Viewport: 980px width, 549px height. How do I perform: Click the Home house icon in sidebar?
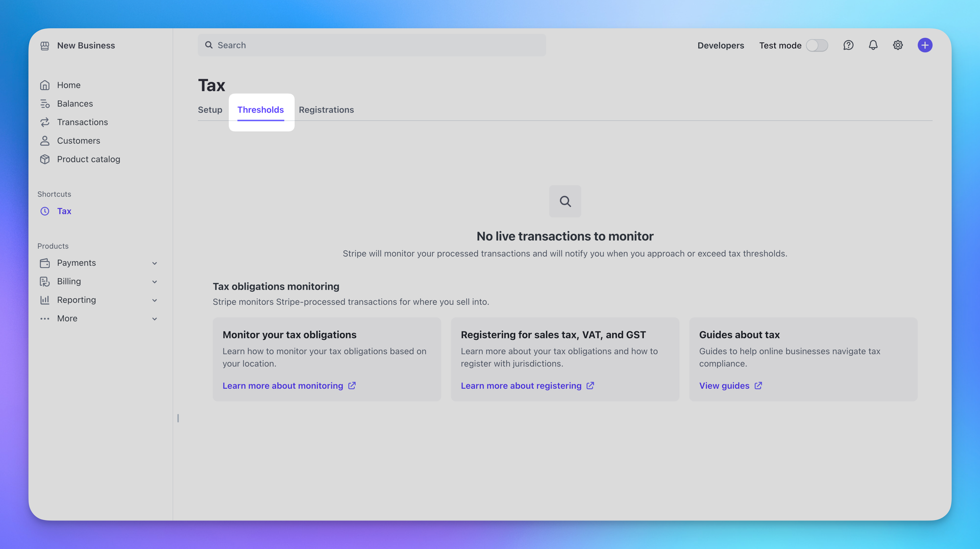pyautogui.click(x=45, y=85)
